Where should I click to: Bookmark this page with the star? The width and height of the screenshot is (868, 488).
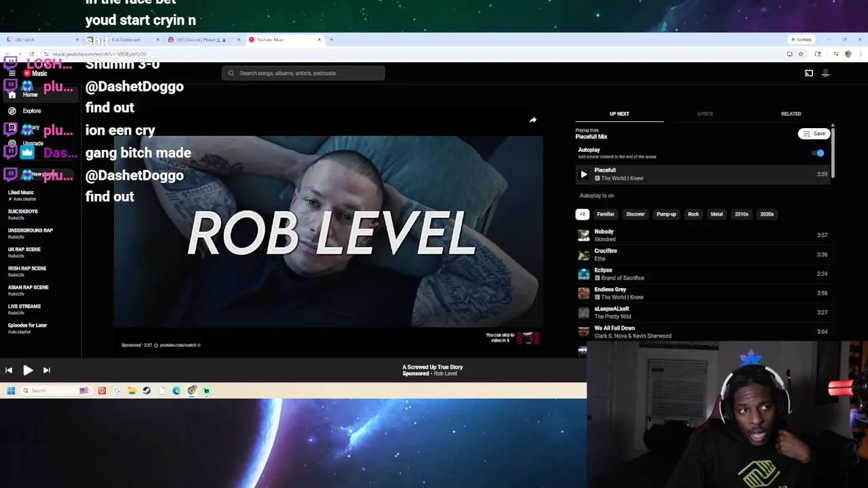(x=801, y=54)
